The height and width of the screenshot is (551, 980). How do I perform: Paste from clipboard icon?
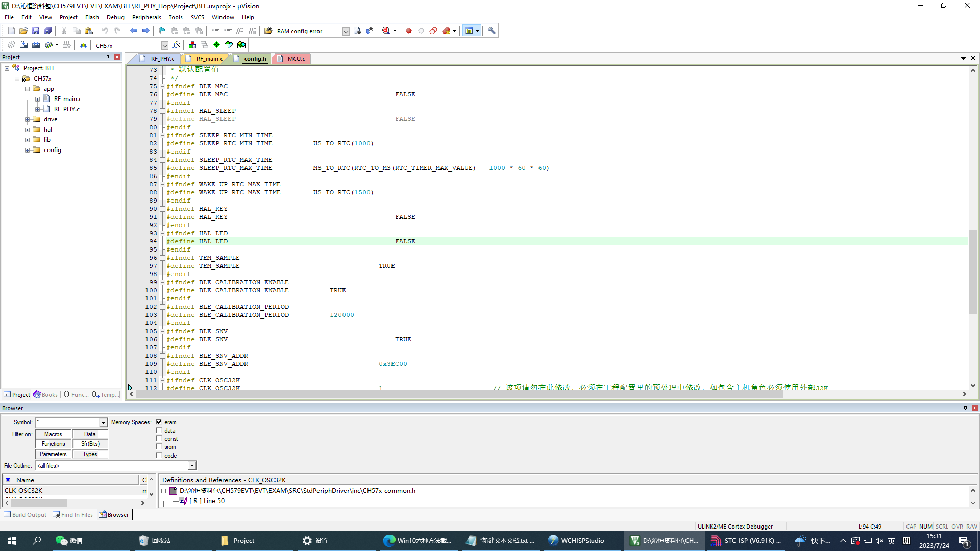(x=89, y=31)
